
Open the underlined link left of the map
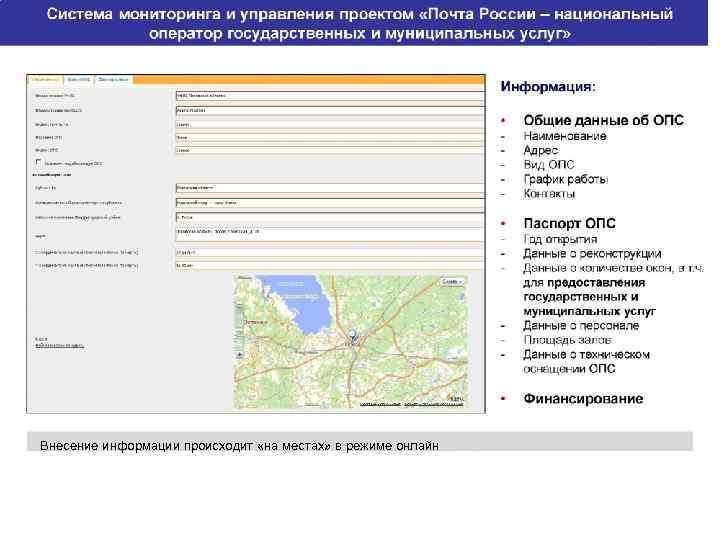(x=59, y=345)
